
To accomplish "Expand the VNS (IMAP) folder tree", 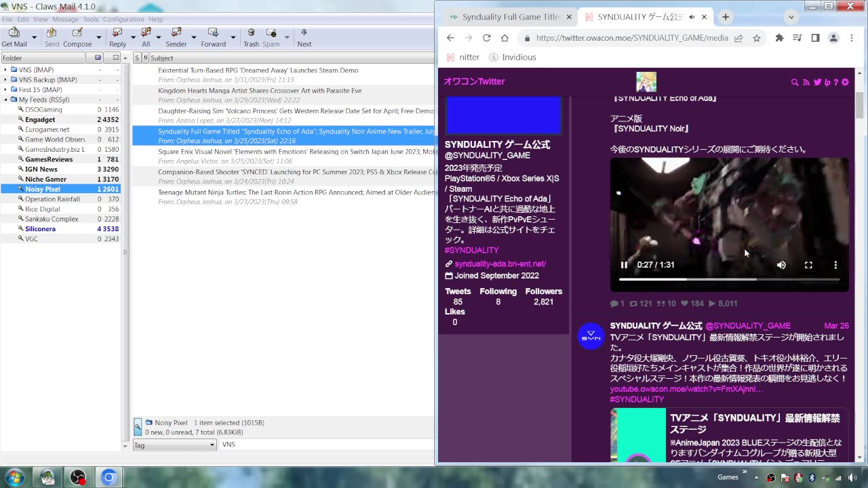I will pos(5,70).
